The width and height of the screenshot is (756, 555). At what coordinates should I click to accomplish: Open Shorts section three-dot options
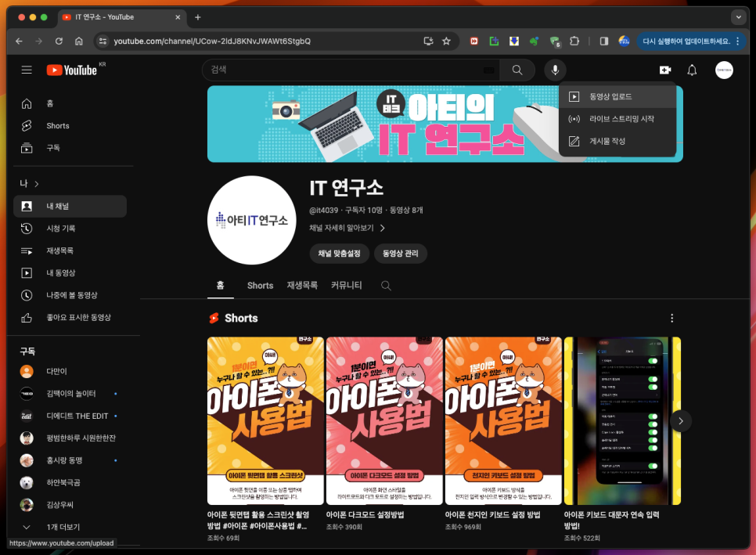pyautogui.click(x=671, y=319)
